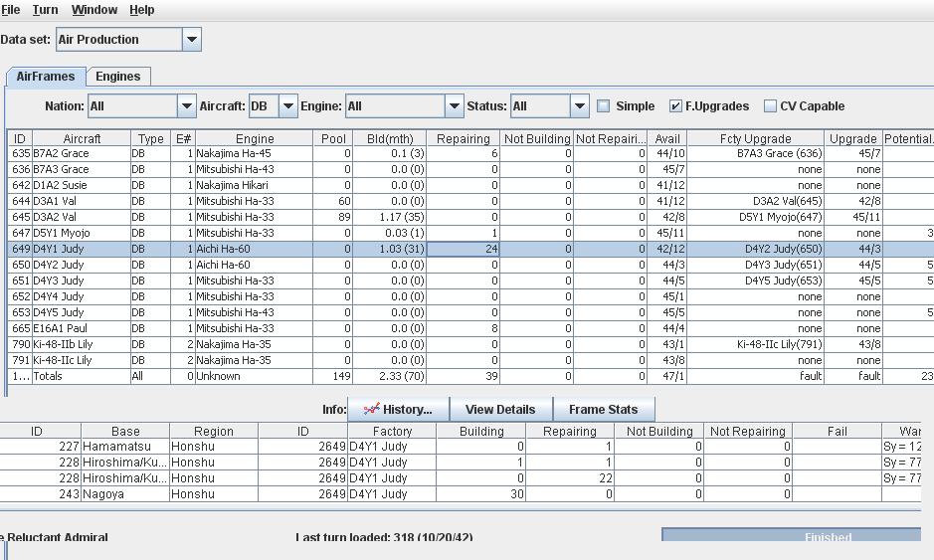The height and width of the screenshot is (560, 934).
Task: Open the Status filter dropdown
Action: (x=579, y=106)
